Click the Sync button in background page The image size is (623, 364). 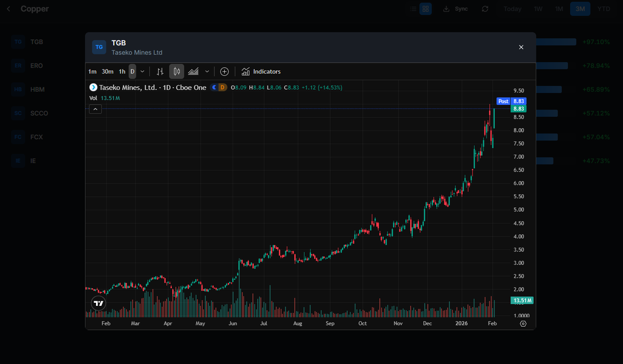[455, 9]
